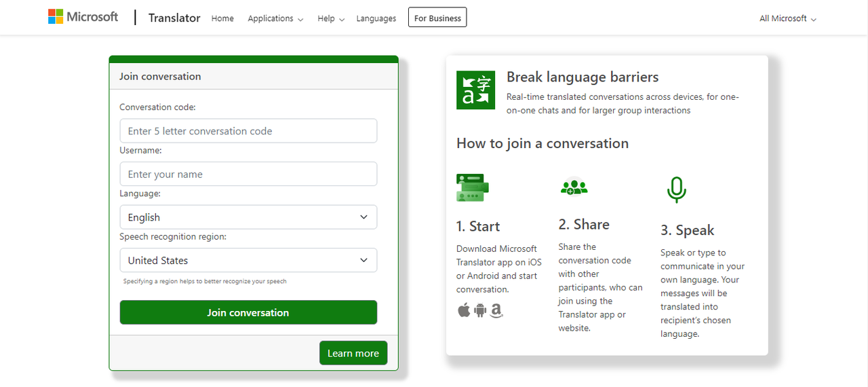Click the Apple iOS store icon
868x387 pixels.
click(x=464, y=310)
